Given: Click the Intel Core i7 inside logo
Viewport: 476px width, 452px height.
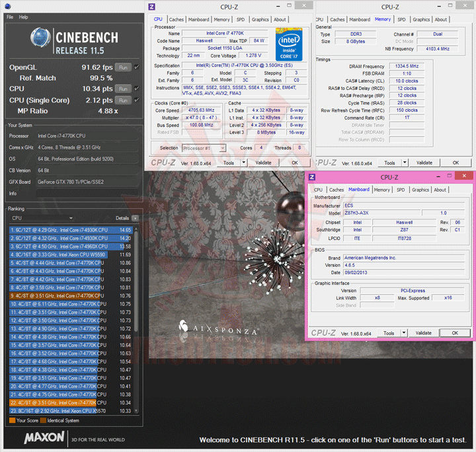Looking at the screenshot, I should point(289,44).
